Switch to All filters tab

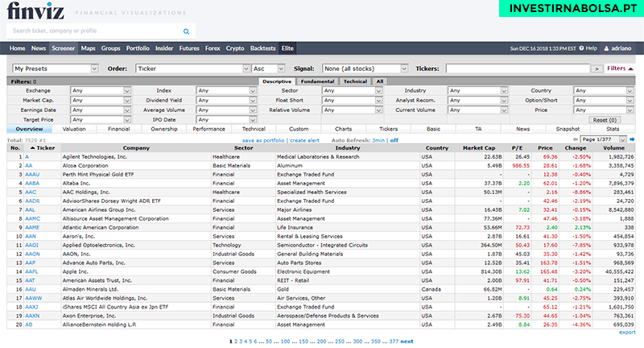tap(380, 81)
